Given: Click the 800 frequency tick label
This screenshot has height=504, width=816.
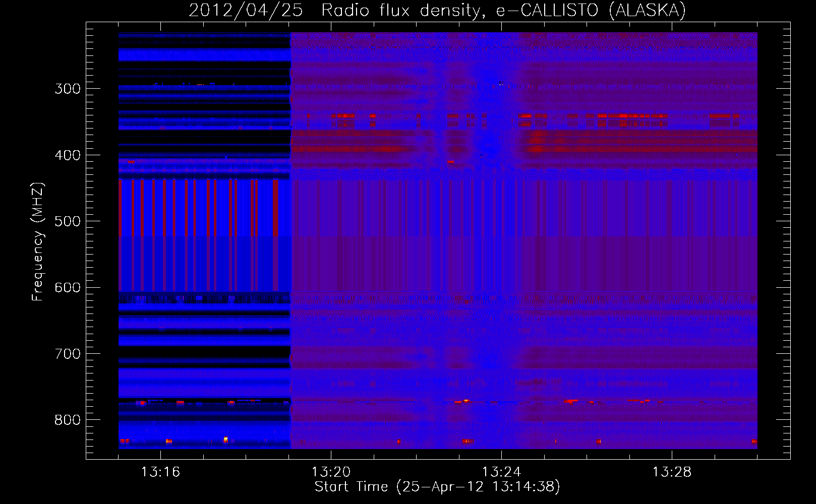Looking at the screenshot, I should click(68, 420).
